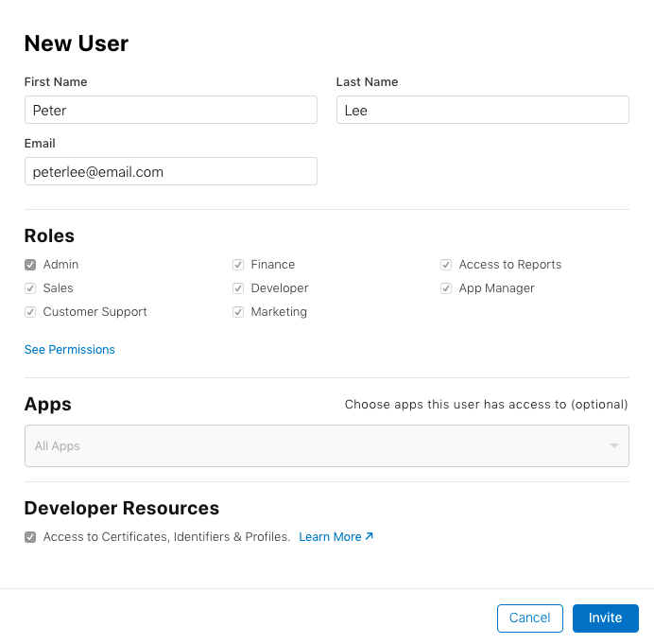Click the Learn More external arrow icon
The width and height of the screenshot is (654, 644).
coord(370,536)
